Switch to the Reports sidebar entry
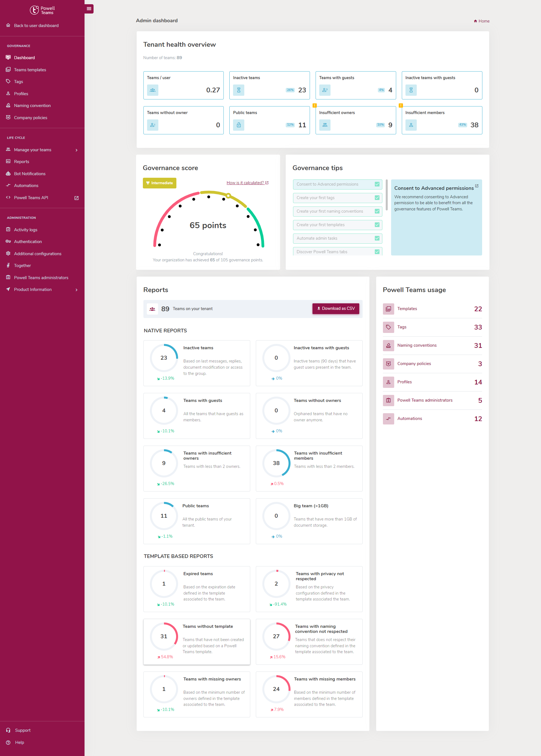Image resolution: width=541 pixels, height=756 pixels. [x=22, y=161]
